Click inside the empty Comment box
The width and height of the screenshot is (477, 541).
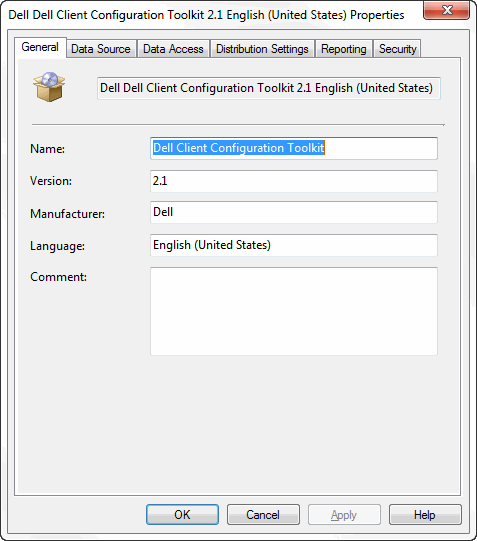tap(294, 311)
